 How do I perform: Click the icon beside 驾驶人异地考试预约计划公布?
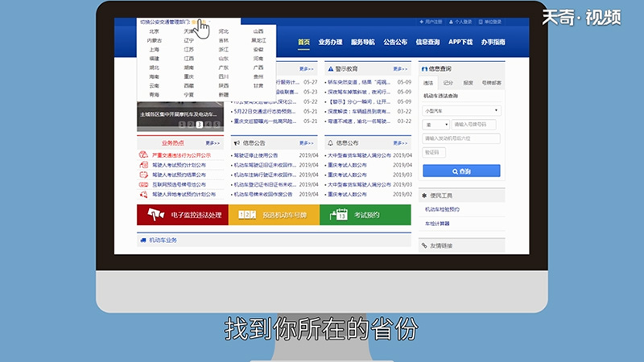click(x=143, y=194)
